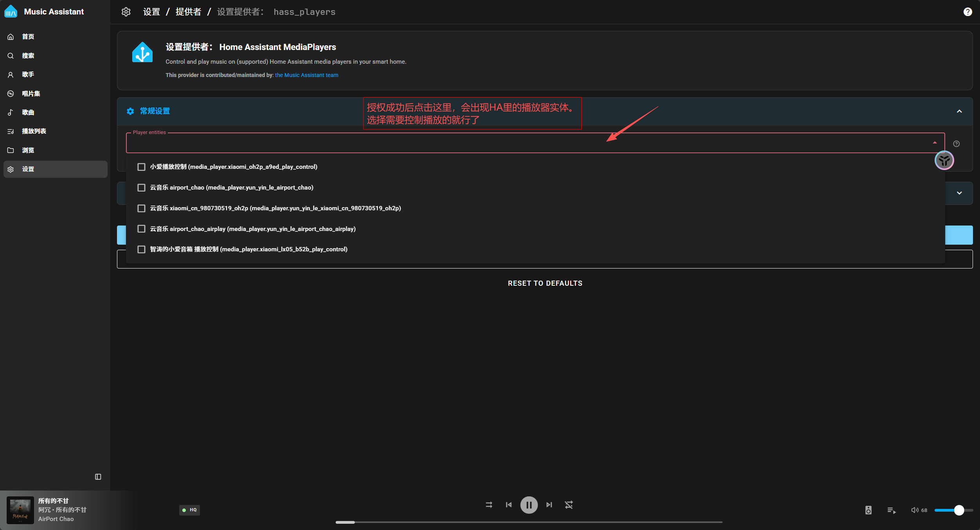
Task: Check 云音乐 airport_chao player entity
Action: click(141, 188)
